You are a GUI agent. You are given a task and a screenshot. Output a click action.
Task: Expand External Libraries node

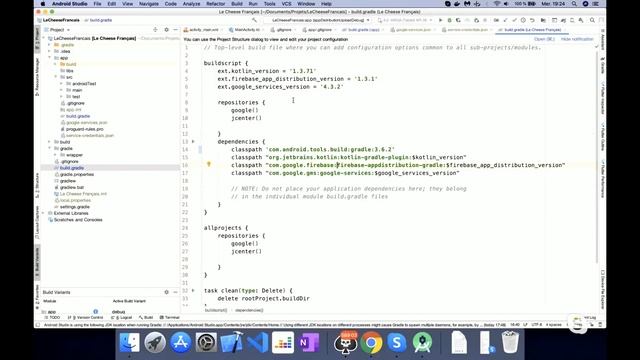[43, 213]
